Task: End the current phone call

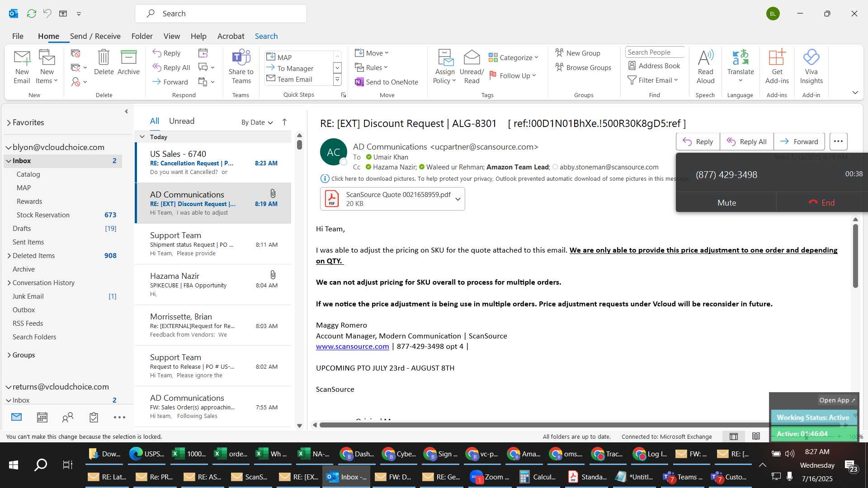Action: click(x=821, y=203)
